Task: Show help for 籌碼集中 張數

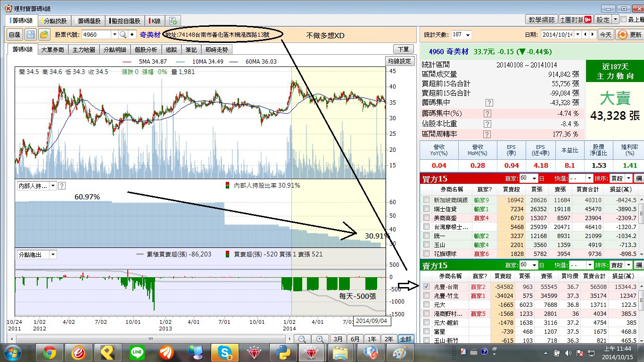Action: click(489, 102)
